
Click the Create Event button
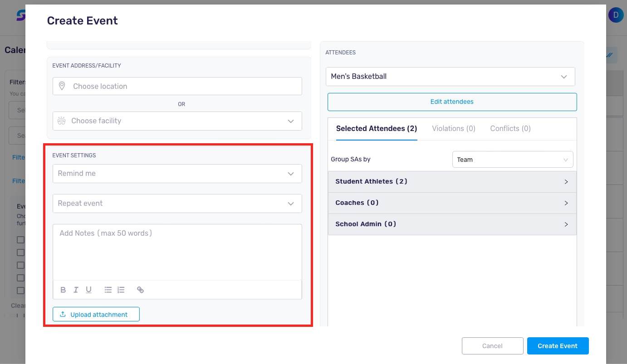click(558, 346)
